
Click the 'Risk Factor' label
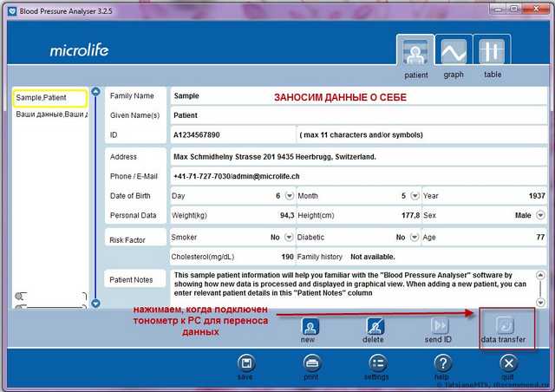[127, 240]
